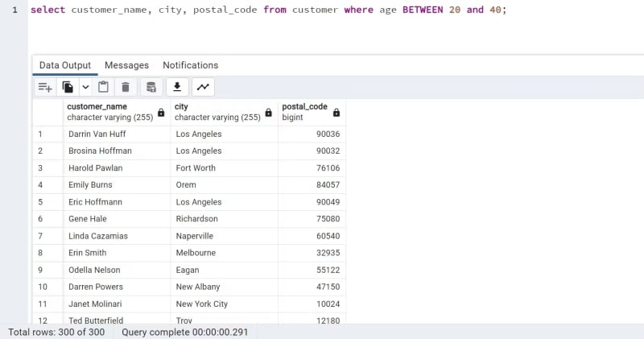Click the Copy toolbar icon
Viewport: 644px width, 339px height.
coord(68,87)
